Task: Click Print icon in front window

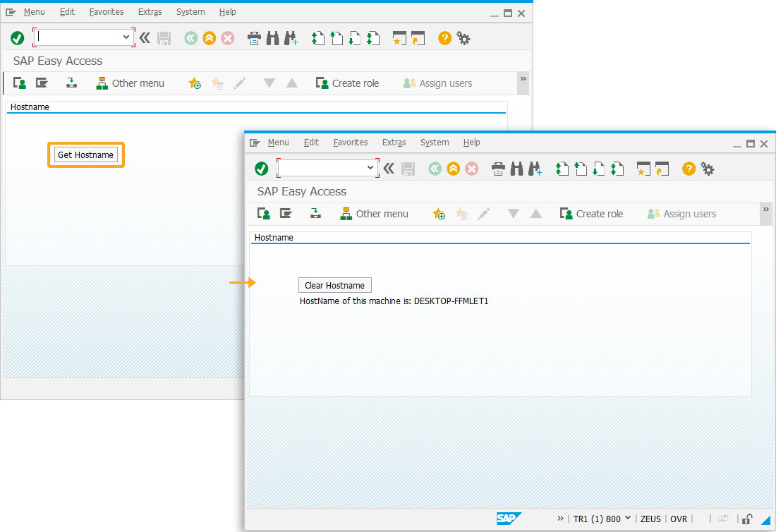Action: point(498,169)
